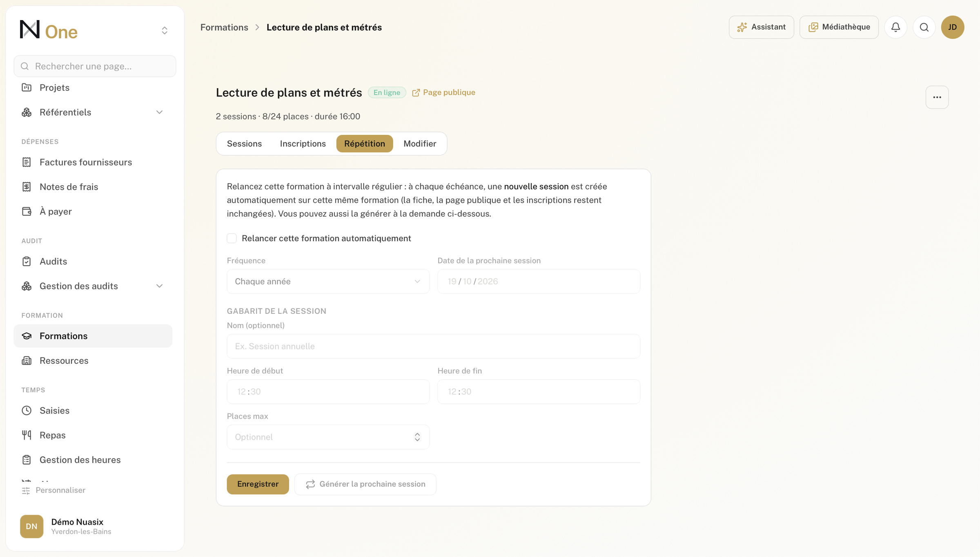Open Saisies time entries

tap(93, 410)
